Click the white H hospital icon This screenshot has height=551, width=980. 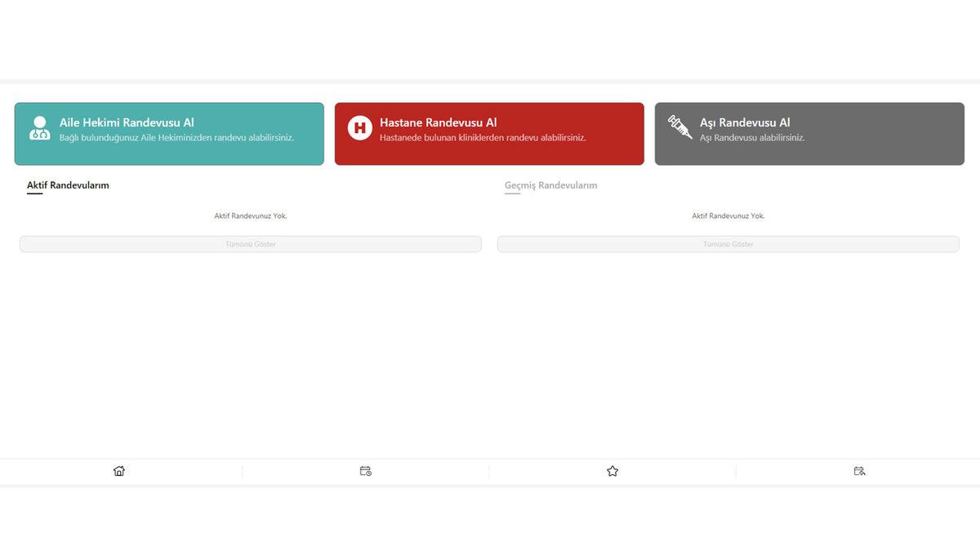359,128
